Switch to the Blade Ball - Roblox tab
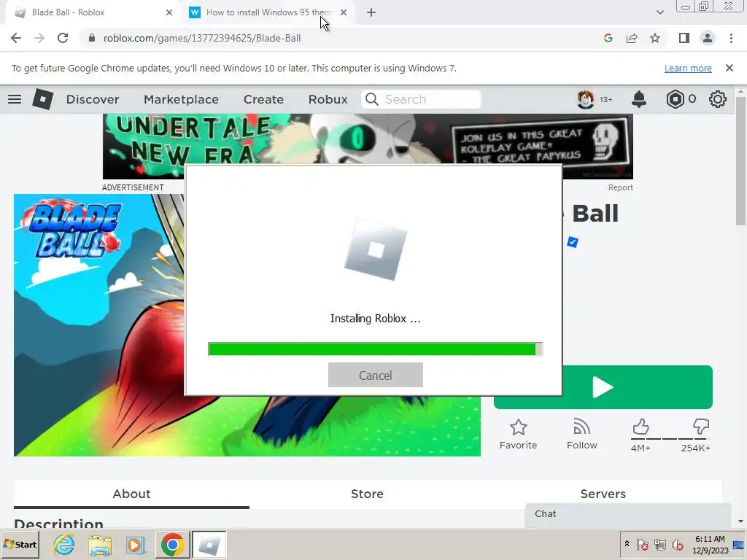 click(x=93, y=12)
